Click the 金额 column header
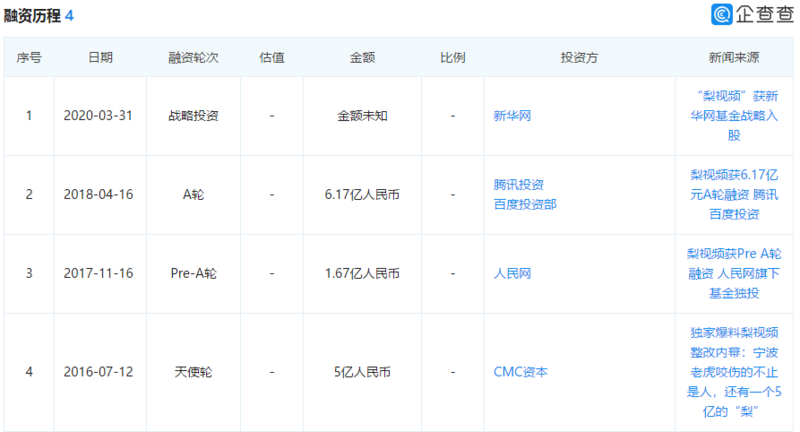The image size is (800, 432). pyautogui.click(x=362, y=57)
